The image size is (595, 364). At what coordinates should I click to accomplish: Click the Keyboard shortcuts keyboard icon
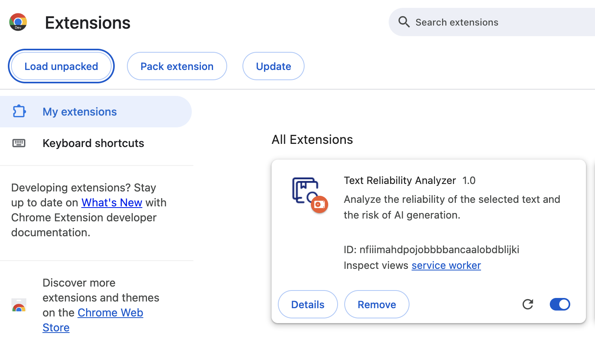tap(19, 143)
